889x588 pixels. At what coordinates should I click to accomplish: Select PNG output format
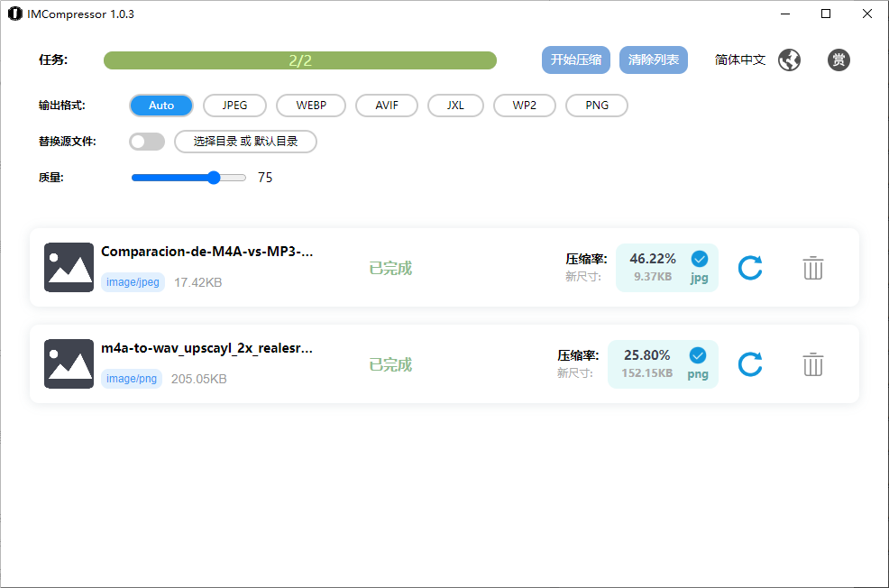point(597,106)
